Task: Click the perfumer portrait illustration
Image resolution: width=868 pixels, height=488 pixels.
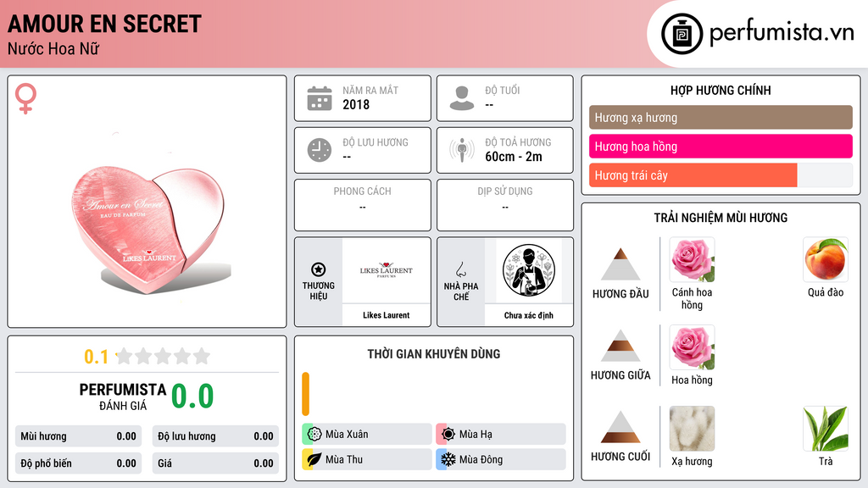Action: [x=529, y=270]
